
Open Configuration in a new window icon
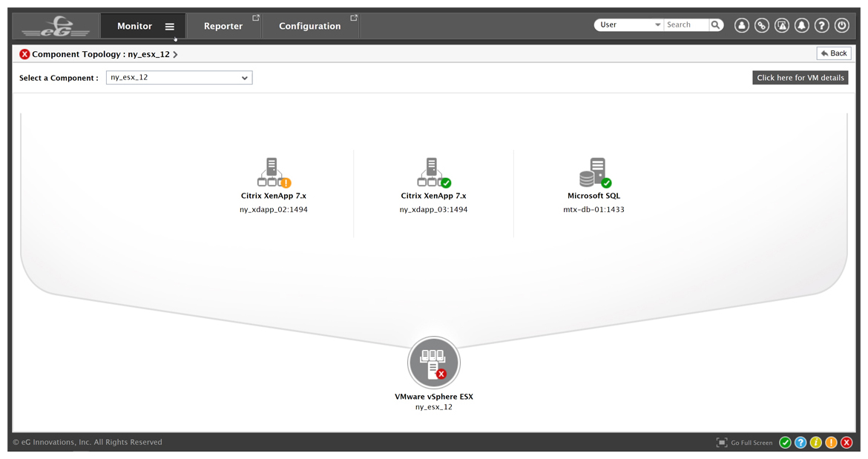pyautogui.click(x=354, y=18)
